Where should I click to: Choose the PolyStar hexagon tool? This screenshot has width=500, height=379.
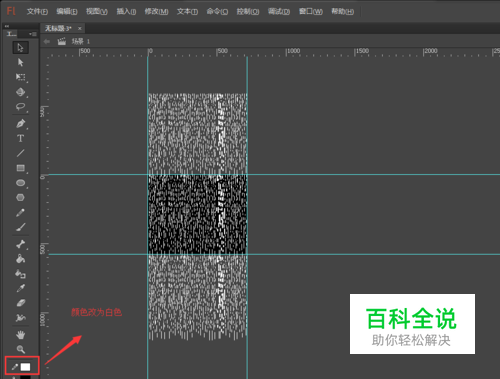pos(20,198)
